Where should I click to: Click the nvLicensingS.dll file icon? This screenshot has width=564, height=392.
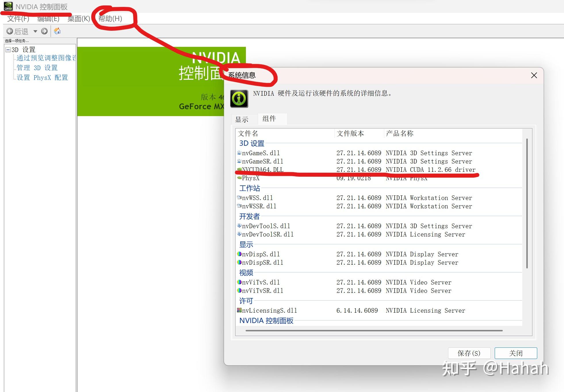pyautogui.click(x=239, y=310)
